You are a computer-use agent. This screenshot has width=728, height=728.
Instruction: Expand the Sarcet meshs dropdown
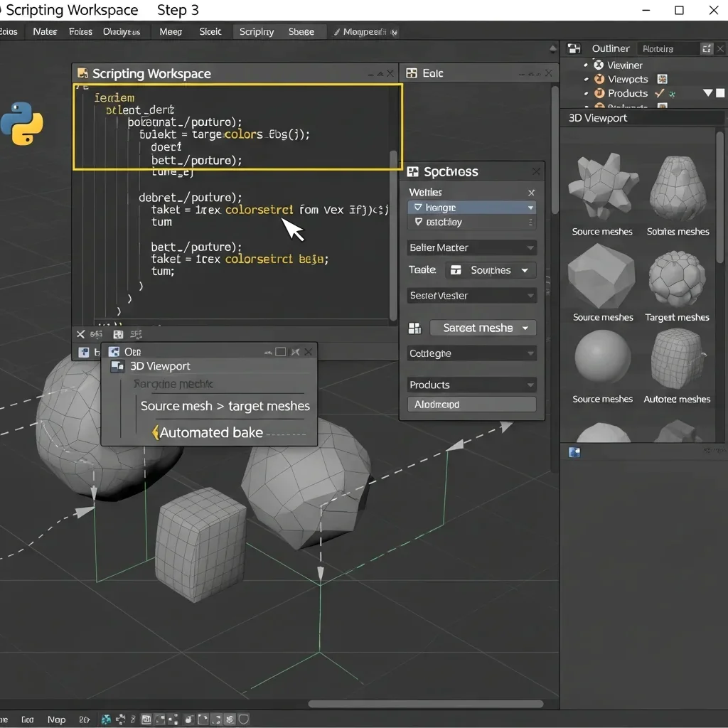pyautogui.click(x=483, y=328)
